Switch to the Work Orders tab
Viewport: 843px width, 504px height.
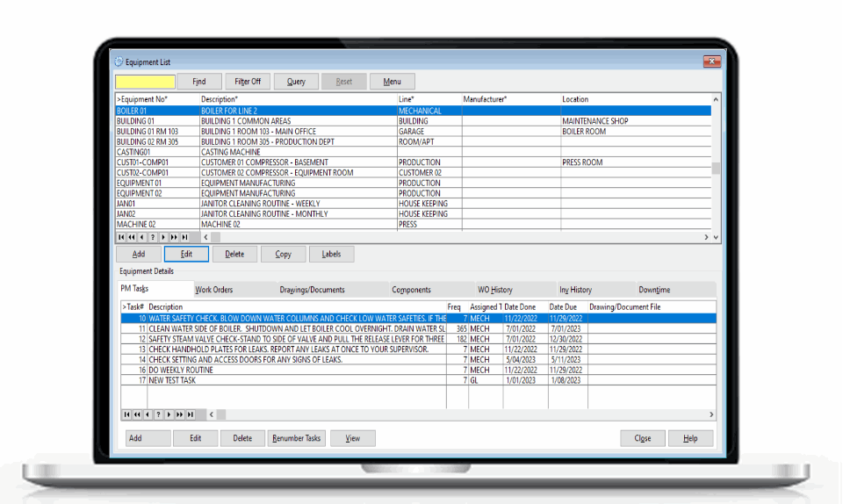click(213, 290)
